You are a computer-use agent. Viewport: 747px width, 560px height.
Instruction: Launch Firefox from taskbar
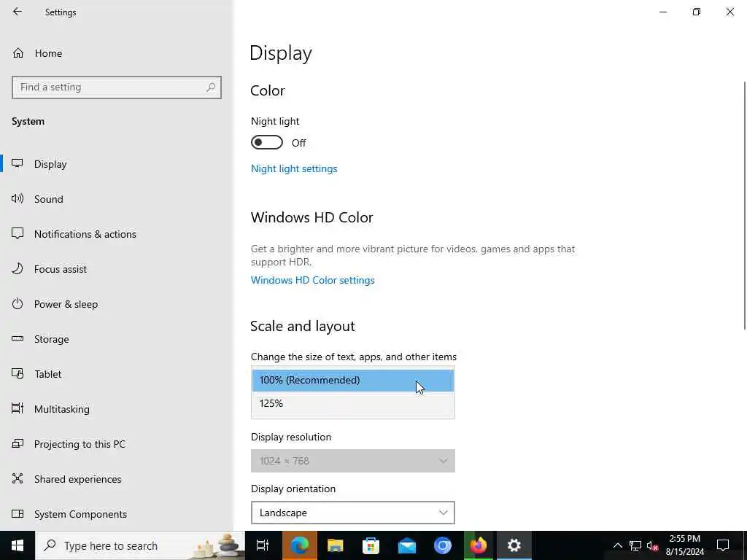(x=479, y=545)
